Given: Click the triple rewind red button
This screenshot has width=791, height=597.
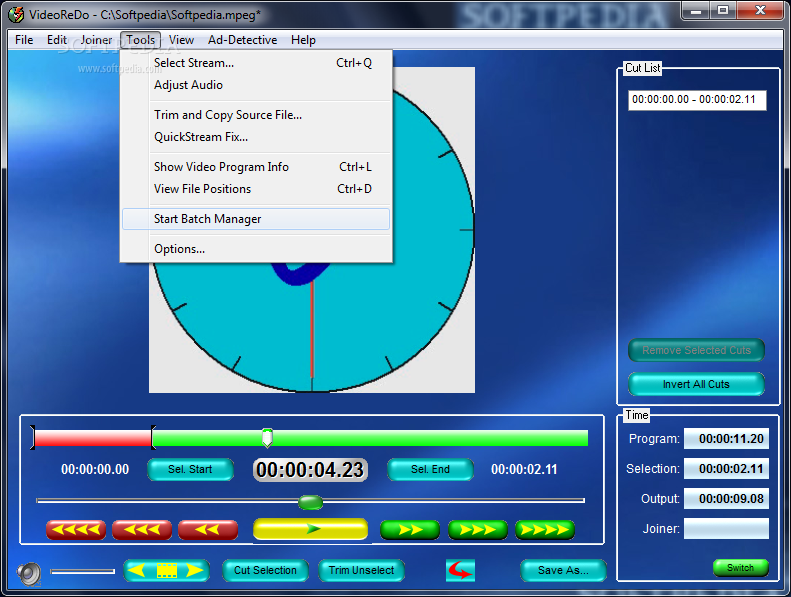Looking at the screenshot, I should 142,530.
